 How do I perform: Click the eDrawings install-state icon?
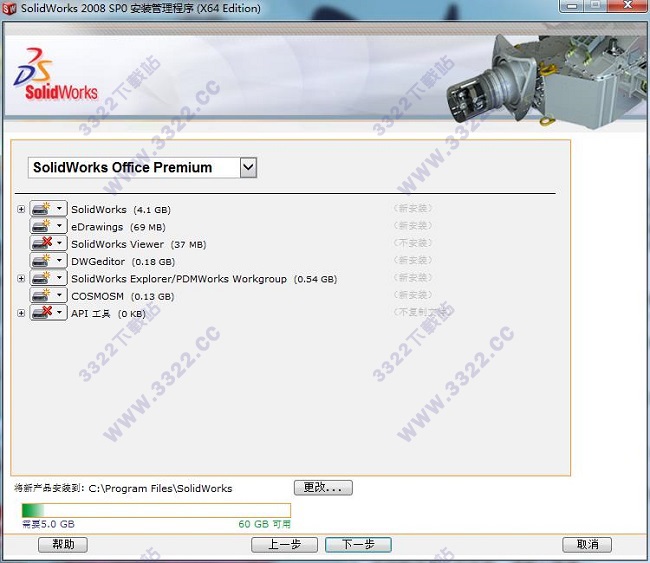coord(42,226)
